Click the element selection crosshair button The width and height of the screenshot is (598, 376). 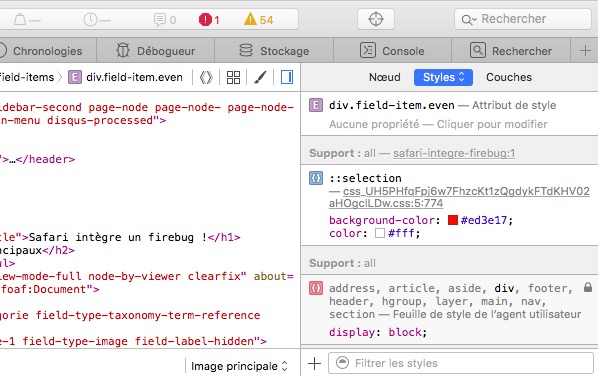(376, 19)
